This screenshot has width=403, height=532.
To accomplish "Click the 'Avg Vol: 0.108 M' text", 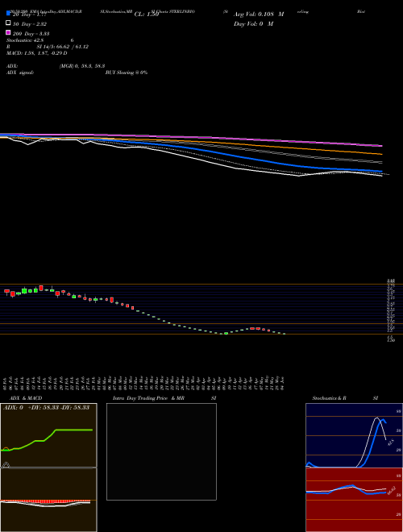I will [259, 15].
